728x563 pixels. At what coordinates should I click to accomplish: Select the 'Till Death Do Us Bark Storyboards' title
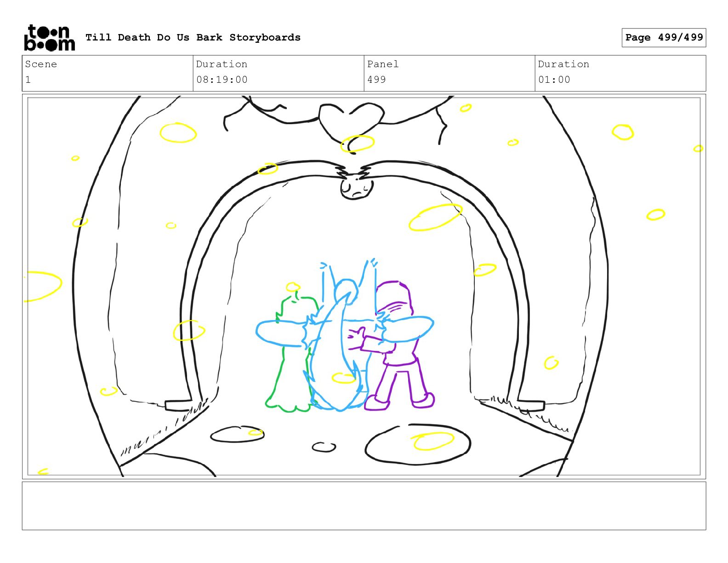[x=193, y=38]
